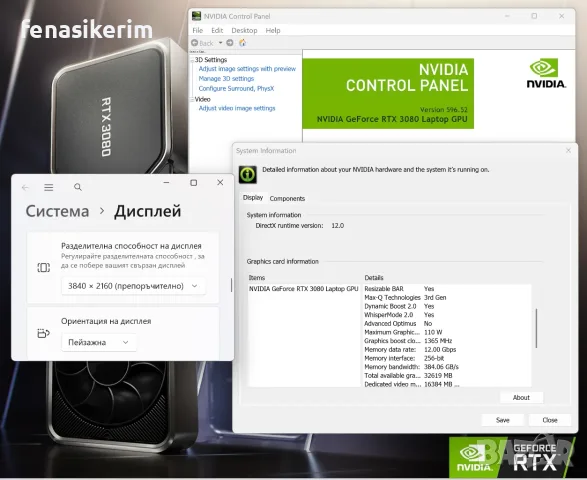Screen dimensions: 587x480
Task: Open the Home icon in NVIDIA toolbar
Action: click(243, 43)
